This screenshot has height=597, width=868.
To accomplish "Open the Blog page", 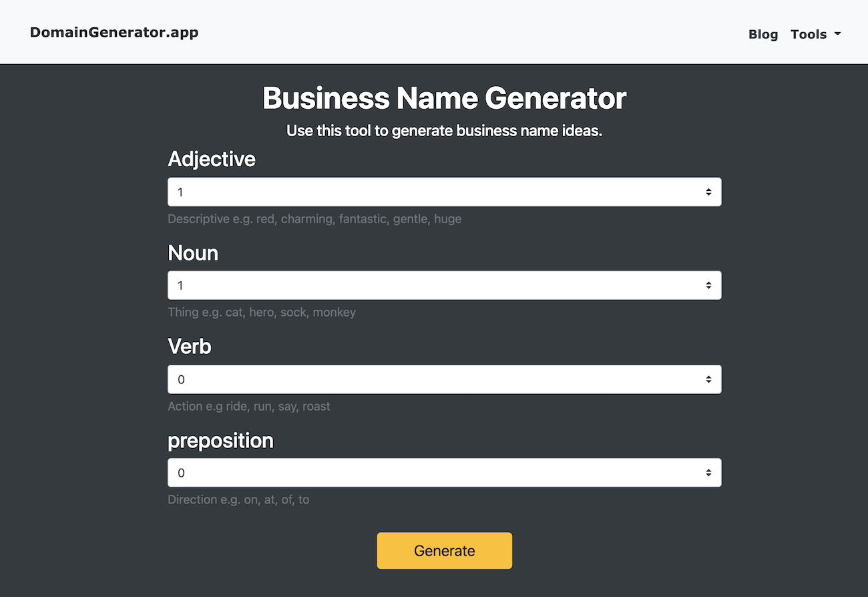I will [x=763, y=34].
